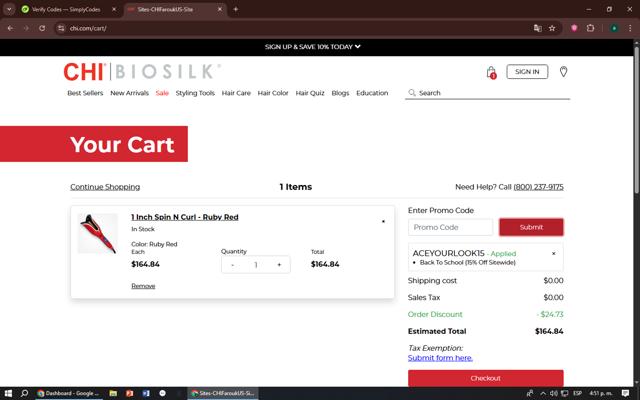Open the New Arrivals menu
The width and height of the screenshot is (640, 400).
pos(129,93)
